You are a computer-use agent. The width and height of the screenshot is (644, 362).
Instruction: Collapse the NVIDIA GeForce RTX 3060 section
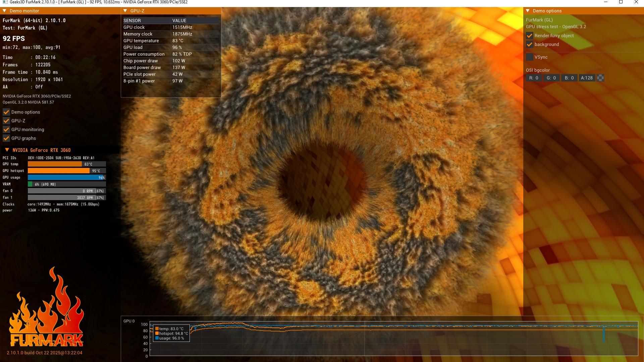click(7, 150)
